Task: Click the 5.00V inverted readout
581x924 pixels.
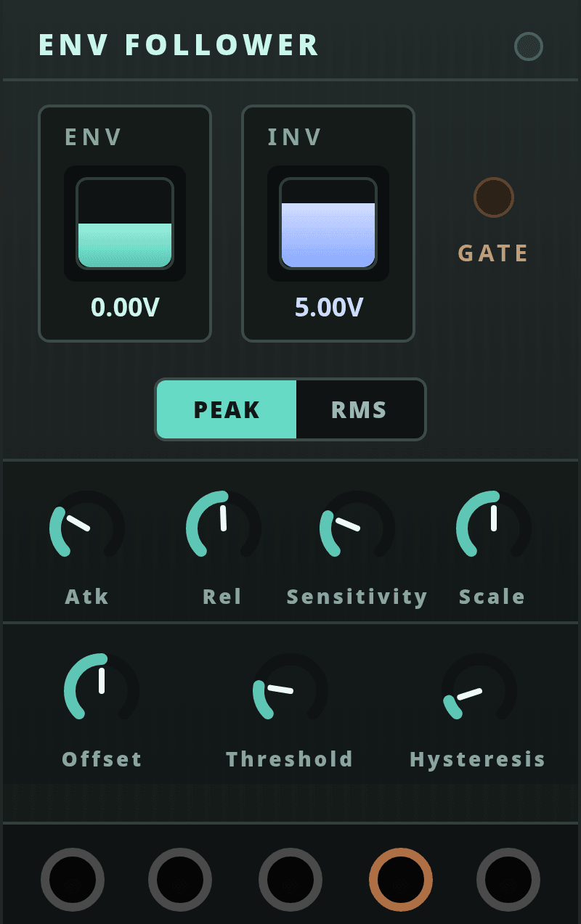Action: [x=328, y=308]
